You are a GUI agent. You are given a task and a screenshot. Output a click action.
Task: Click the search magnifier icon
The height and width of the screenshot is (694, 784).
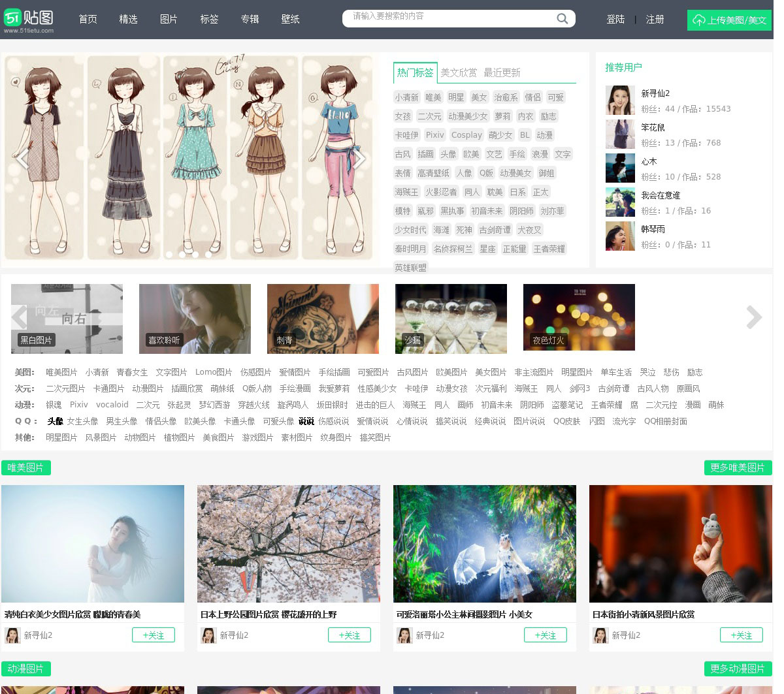point(562,18)
